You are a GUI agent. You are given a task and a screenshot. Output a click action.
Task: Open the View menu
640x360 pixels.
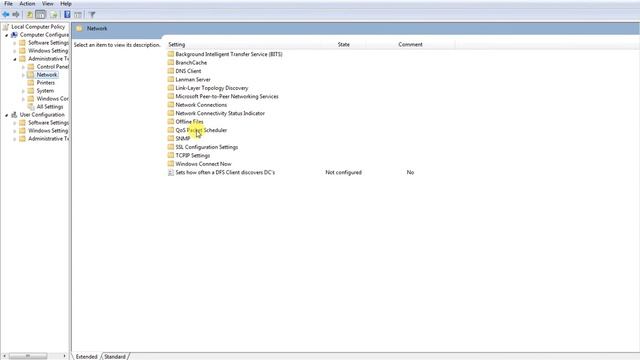coord(48,4)
